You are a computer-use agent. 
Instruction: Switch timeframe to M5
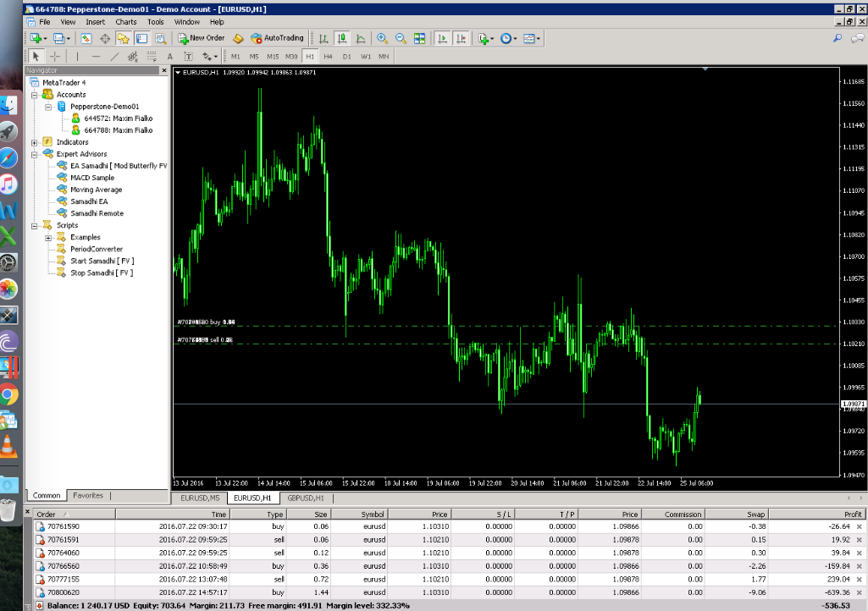pos(254,57)
